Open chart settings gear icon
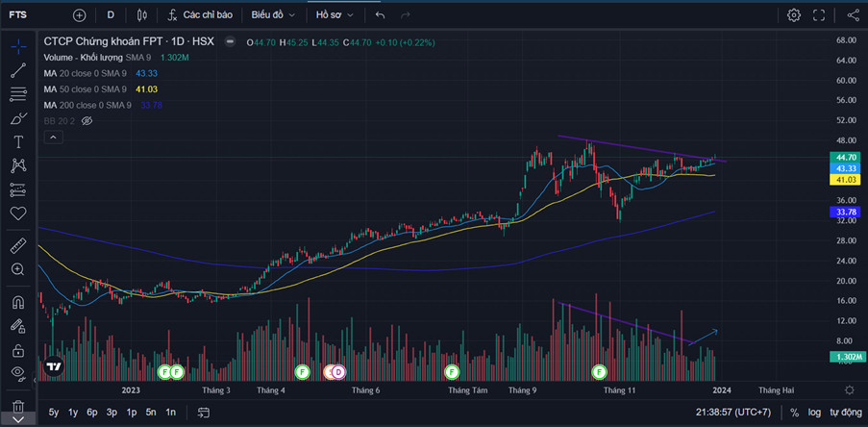 [794, 15]
